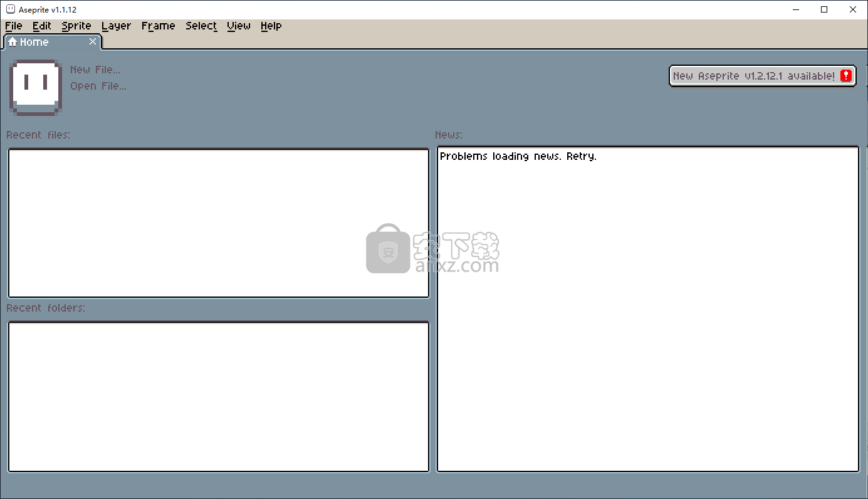The width and height of the screenshot is (868, 499).
Task: Close the Aseprite window
Action: point(853,9)
